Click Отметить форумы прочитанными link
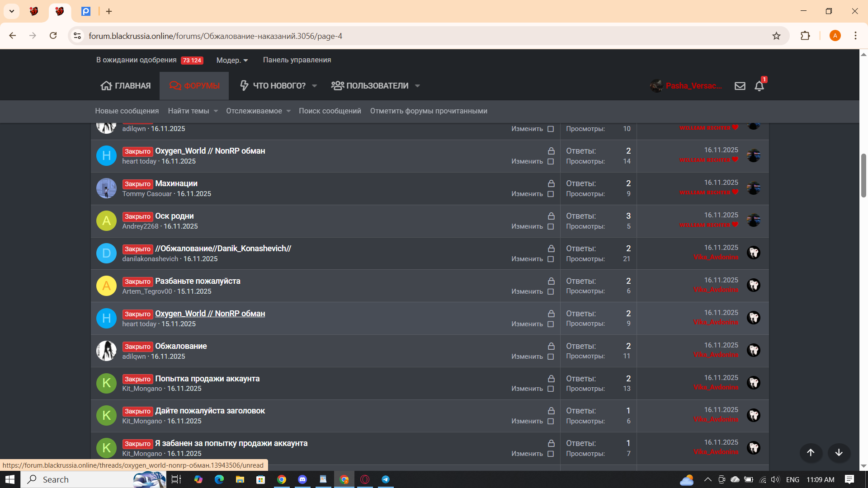This screenshot has width=868, height=488. pyautogui.click(x=428, y=111)
